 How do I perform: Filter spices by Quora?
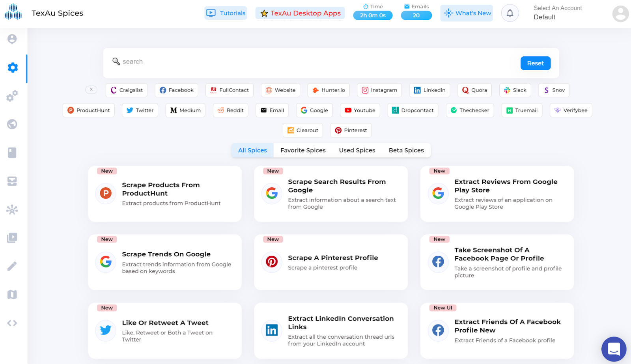(x=474, y=90)
